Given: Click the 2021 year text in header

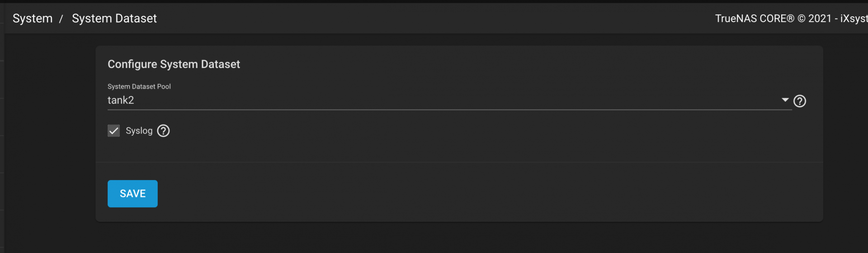Looking at the screenshot, I should [x=820, y=19].
